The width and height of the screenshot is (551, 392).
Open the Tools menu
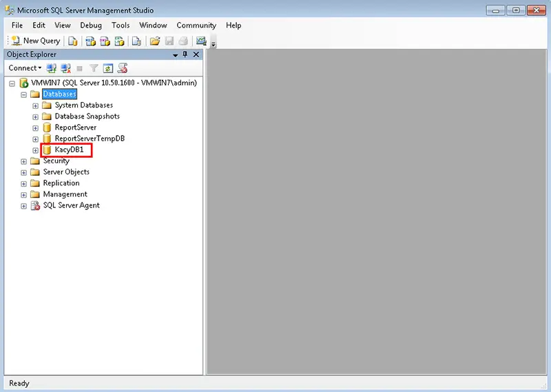tap(121, 25)
